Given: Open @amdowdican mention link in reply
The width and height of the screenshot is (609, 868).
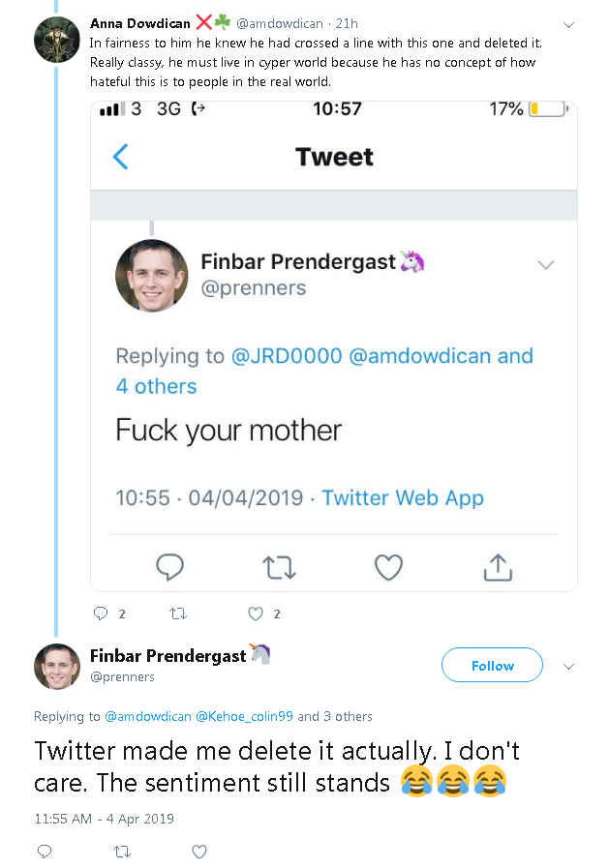Looking at the screenshot, I should 147,717.
